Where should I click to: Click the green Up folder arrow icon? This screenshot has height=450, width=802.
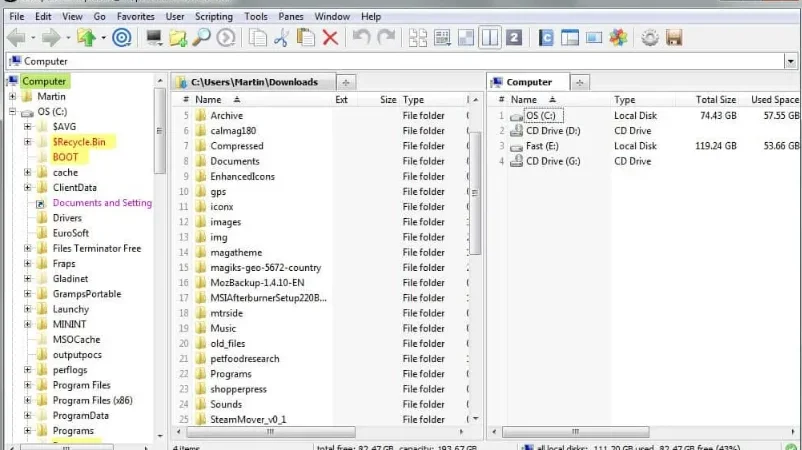tap(86, 38)
